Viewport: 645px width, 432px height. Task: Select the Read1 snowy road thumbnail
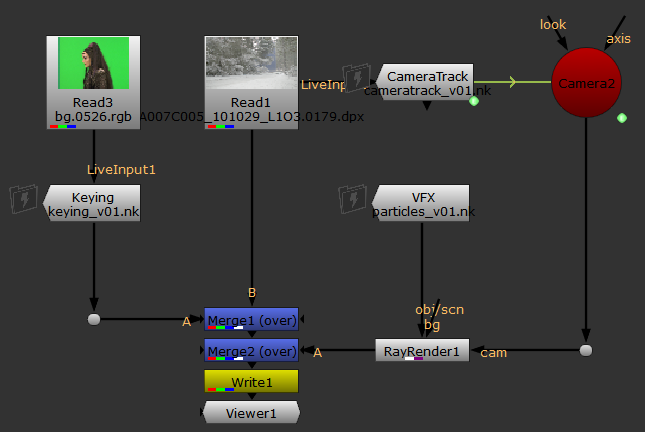tap(251, 65)
